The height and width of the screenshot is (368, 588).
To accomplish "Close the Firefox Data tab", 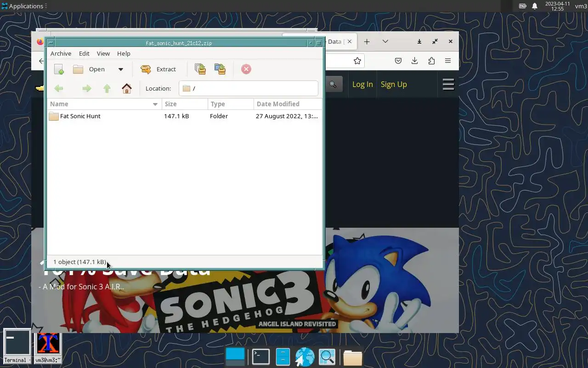I will (350, 41).
